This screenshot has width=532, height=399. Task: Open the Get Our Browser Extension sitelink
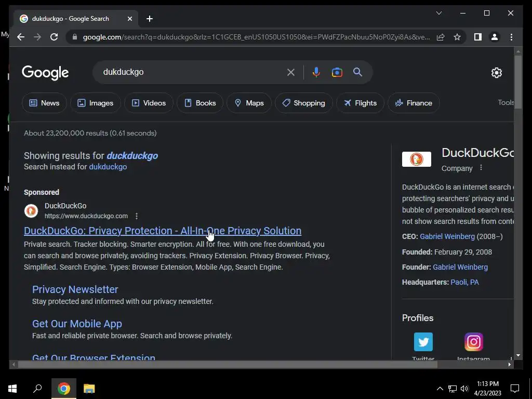[x=94, y=357]
